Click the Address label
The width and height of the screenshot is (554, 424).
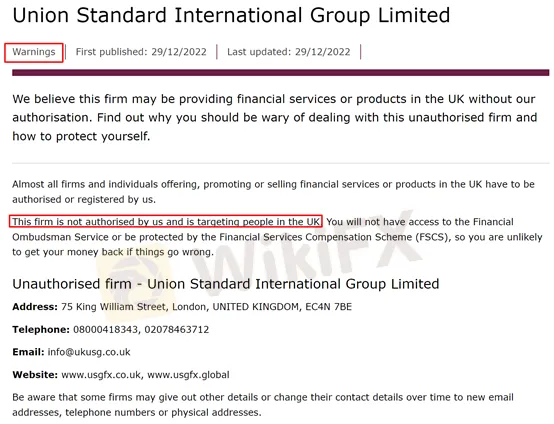pyautogui.click(x=35, y=307)
